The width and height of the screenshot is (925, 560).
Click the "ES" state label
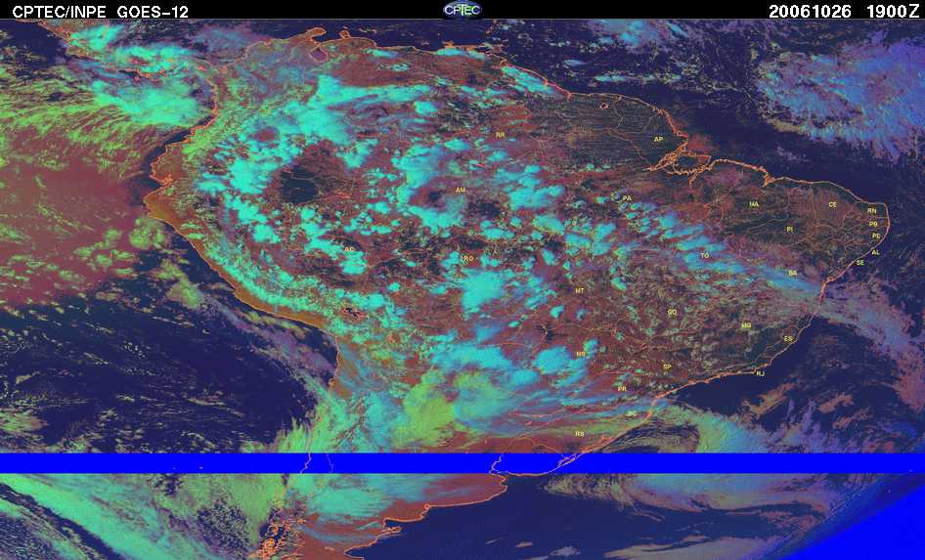coord(788,339)
